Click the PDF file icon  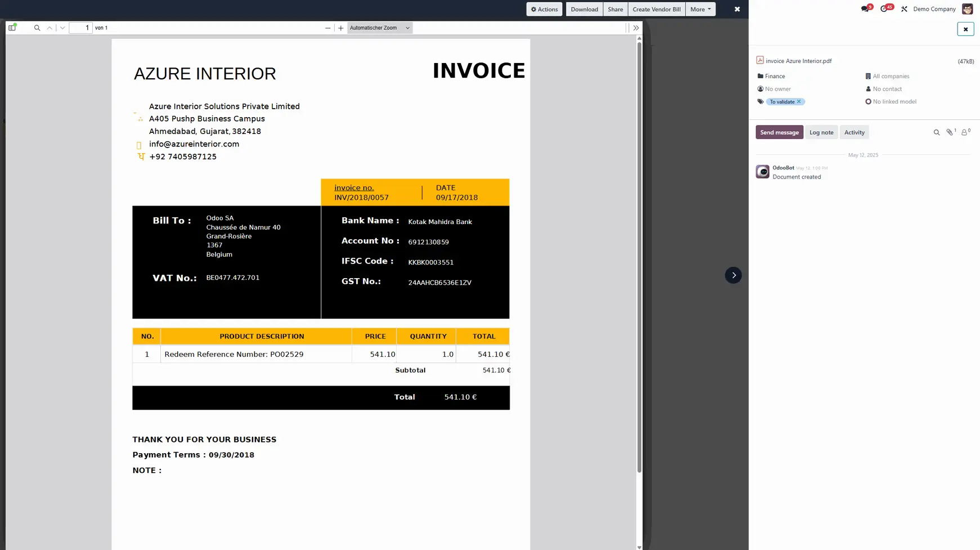point(760,60)
